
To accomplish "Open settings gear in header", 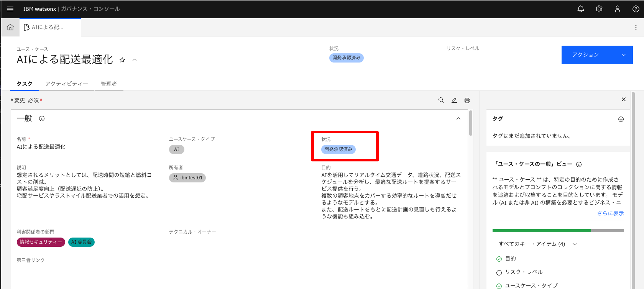I will 599,9.
